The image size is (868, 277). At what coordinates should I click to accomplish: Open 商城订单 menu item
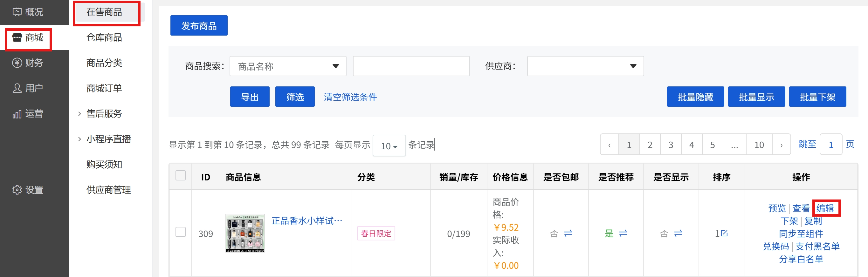tap(104, 88)
